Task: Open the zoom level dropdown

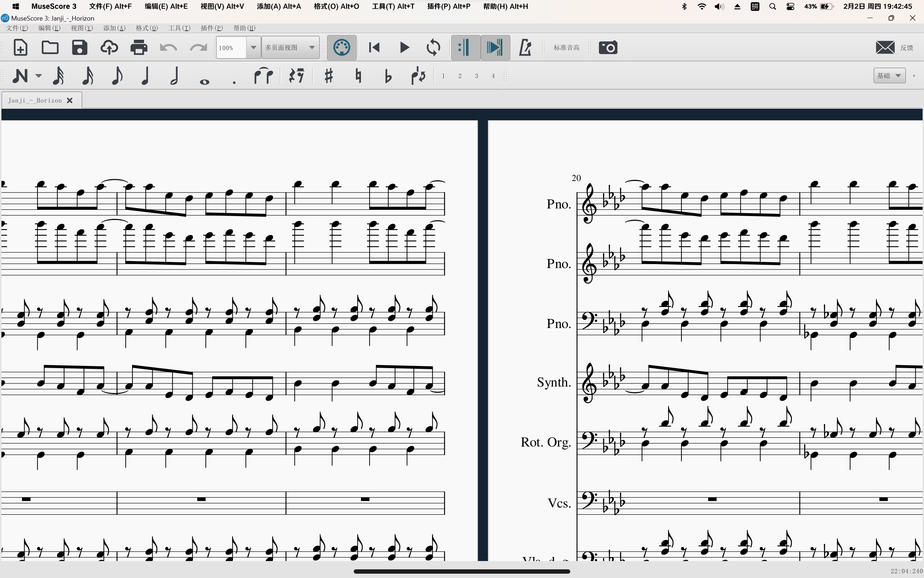Action: [x=253, y=48]
